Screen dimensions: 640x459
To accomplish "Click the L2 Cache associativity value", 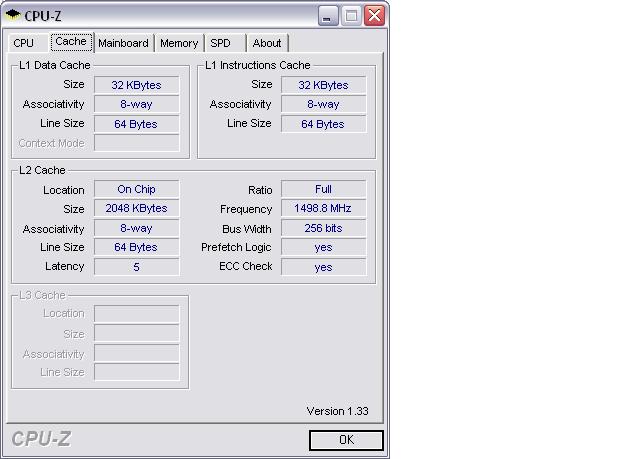I will tap(136, 228).
